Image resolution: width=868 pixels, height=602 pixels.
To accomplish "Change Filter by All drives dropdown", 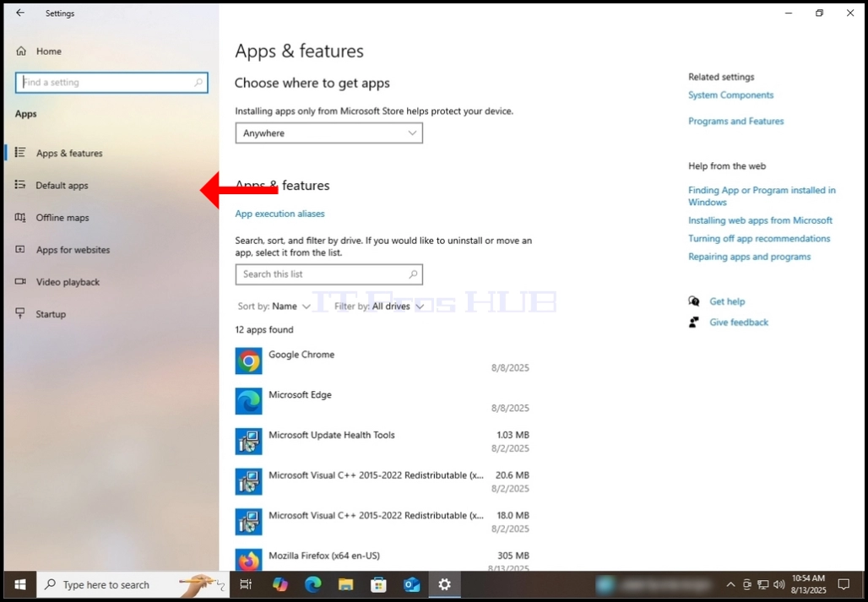I will (x=379, y=306).
